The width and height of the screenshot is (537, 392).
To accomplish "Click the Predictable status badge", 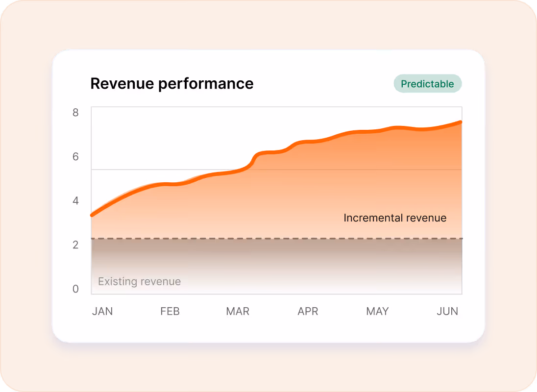I will pyautogui.click(x=427, y=83).
